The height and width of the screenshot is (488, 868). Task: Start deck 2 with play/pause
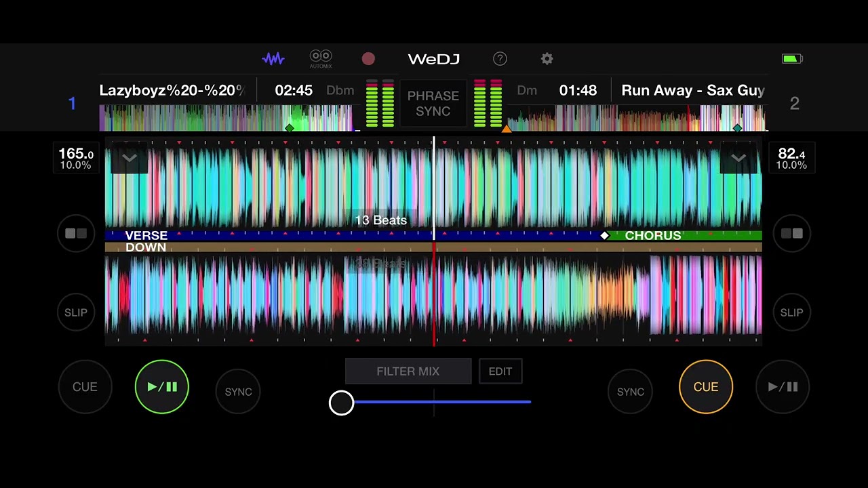[x=783, y=387]
